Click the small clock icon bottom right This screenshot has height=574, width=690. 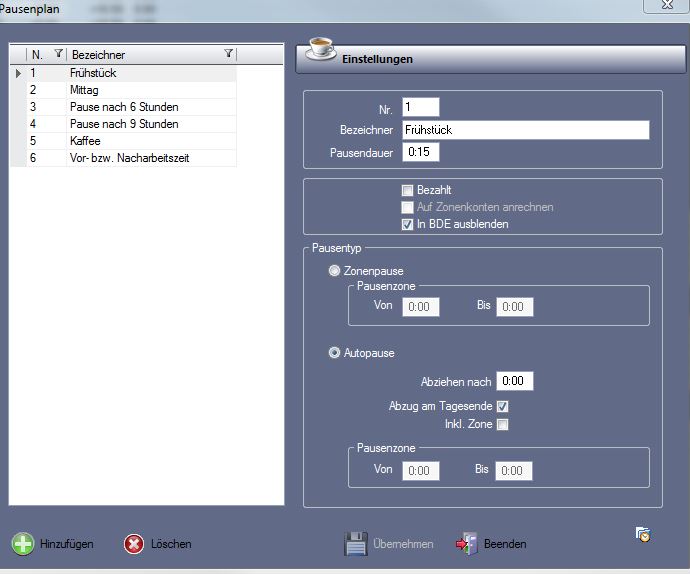(643, 535)
